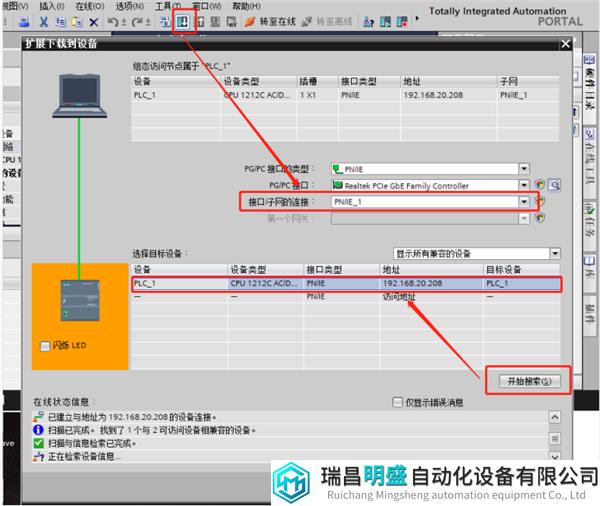Open the greyed 第一个网关 dropdown
The image size is (600, 506).
point(524,218)
